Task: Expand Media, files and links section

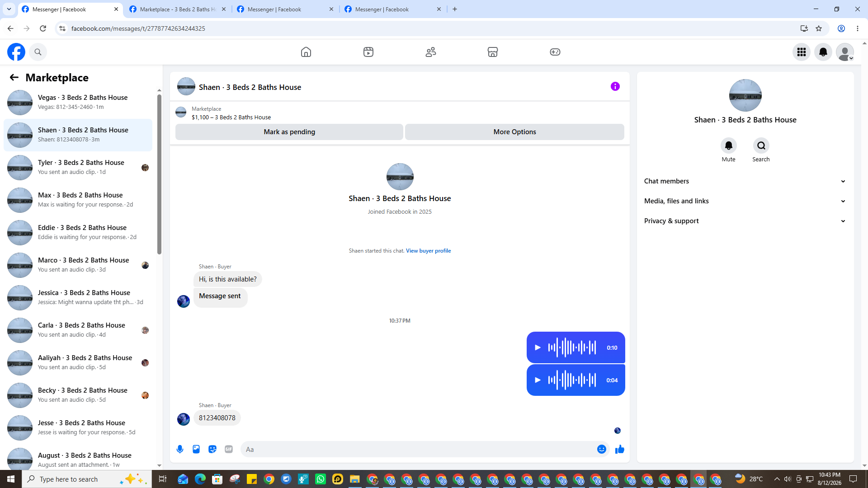Action: click(745, 201)
